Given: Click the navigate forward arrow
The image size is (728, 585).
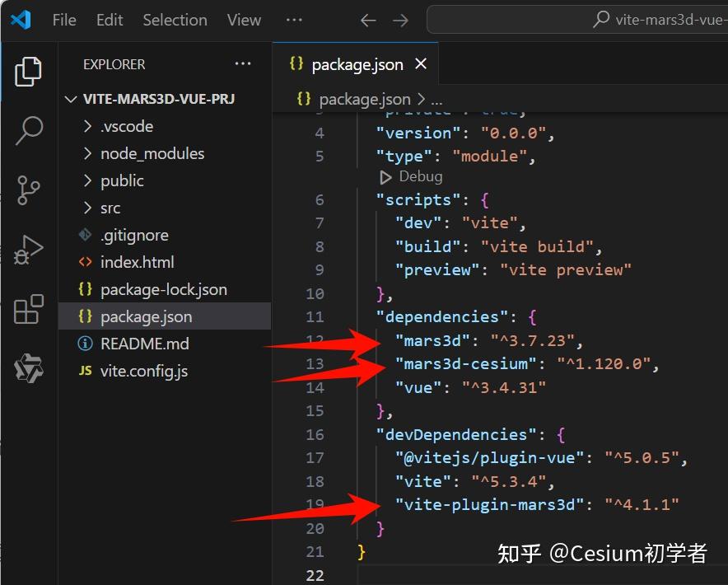Looking at the screenshot, I should coord(401,20).
